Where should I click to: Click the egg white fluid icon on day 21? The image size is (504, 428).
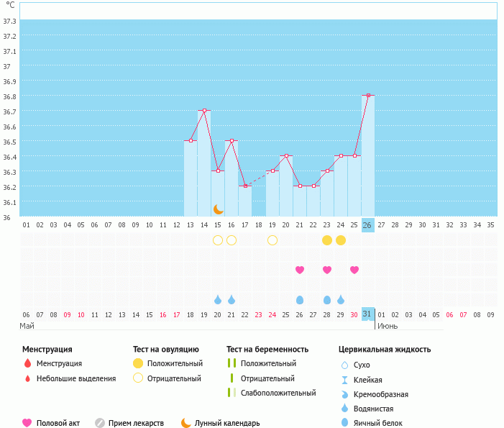[x=300, y=299]
